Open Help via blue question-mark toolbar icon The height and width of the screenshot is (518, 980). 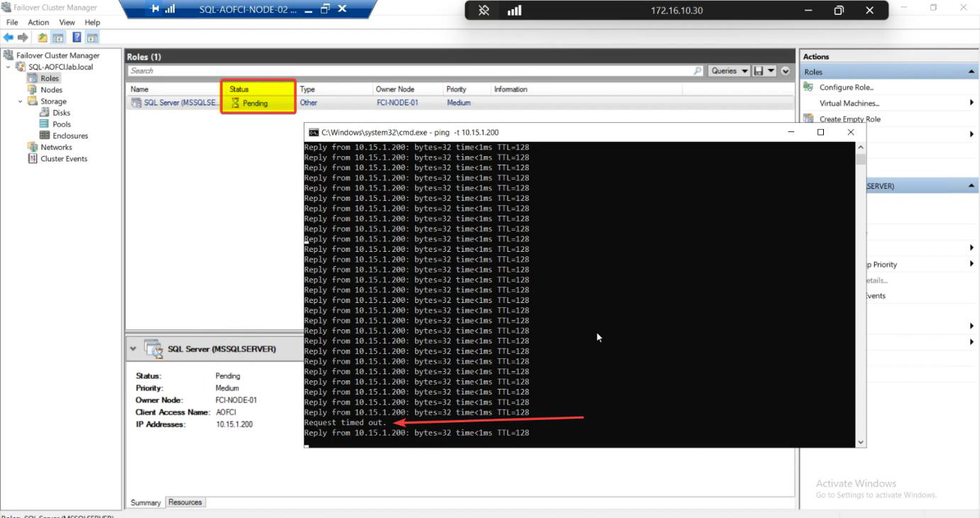[x=77, y=38]
